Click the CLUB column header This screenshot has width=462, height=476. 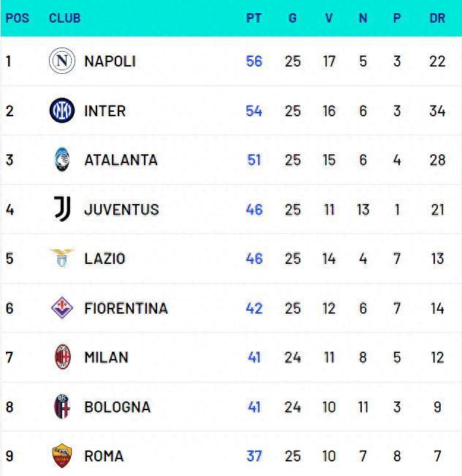pos(64,18)
